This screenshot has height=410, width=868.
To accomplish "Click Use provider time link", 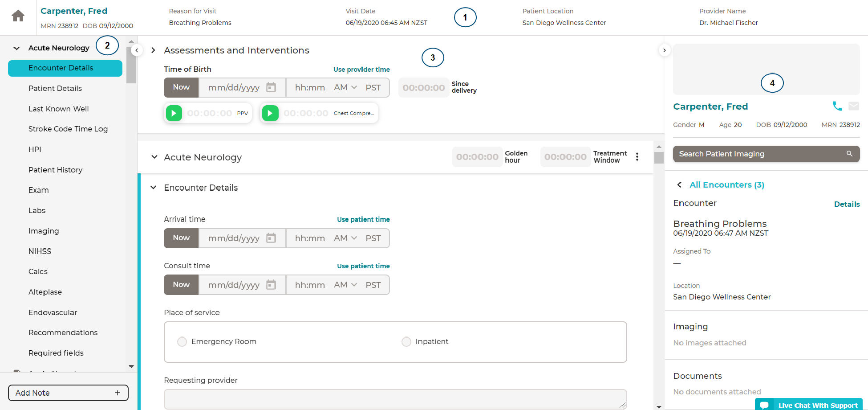I will click(361, 70).
